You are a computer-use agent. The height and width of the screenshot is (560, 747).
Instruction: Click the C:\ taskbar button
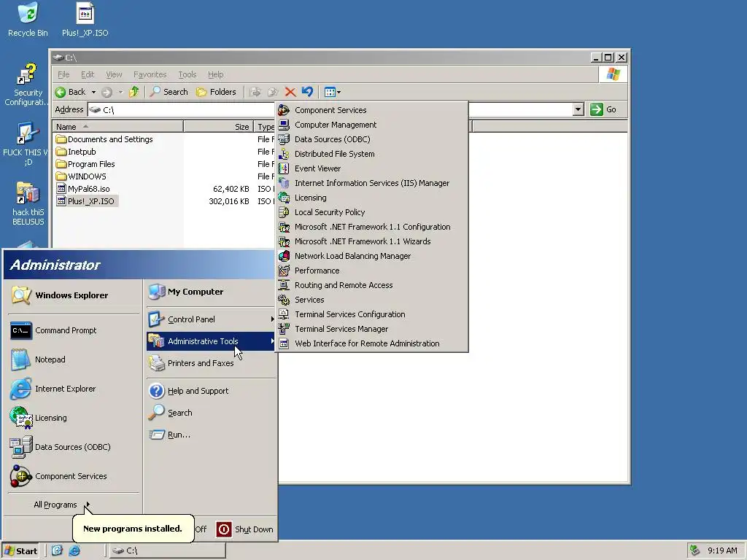coord(168,551)
